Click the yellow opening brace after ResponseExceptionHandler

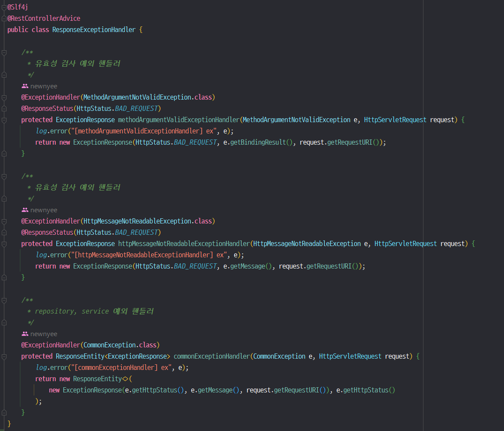point(141,29)
